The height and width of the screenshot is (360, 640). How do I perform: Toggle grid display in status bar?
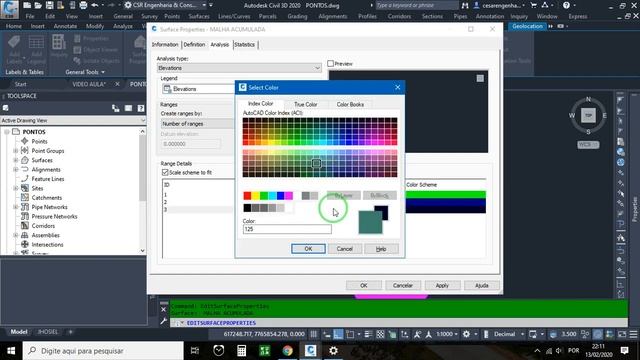(313, 334)
